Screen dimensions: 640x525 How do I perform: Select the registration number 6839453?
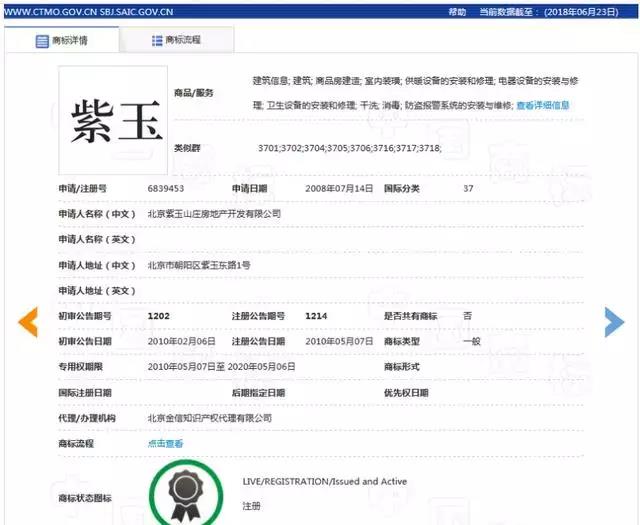click(166, 189)
